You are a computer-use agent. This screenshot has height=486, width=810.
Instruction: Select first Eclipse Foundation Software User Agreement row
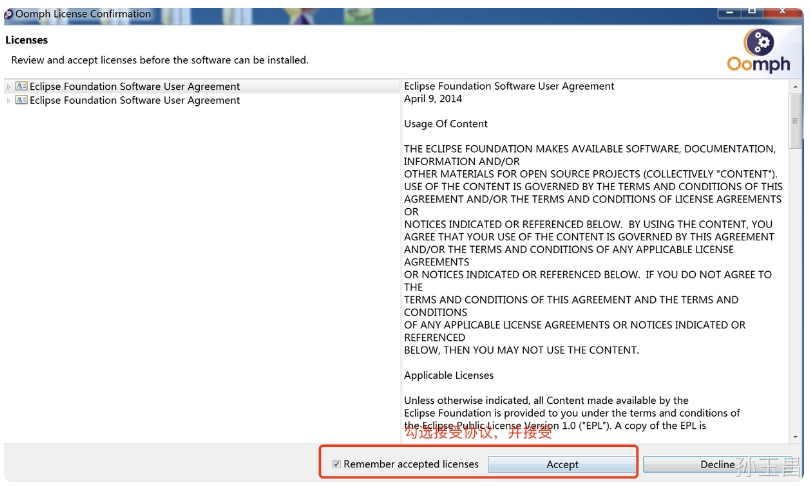point(201,86)
